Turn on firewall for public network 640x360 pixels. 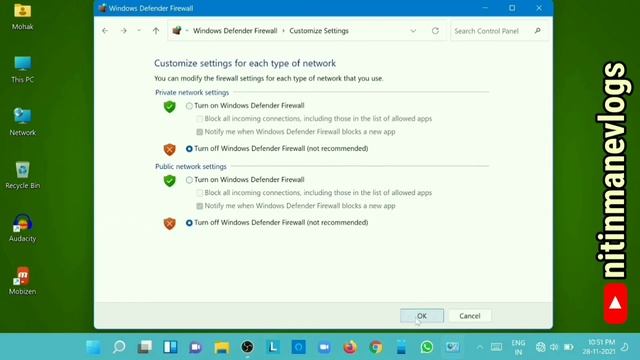click(x=189, y=180)
